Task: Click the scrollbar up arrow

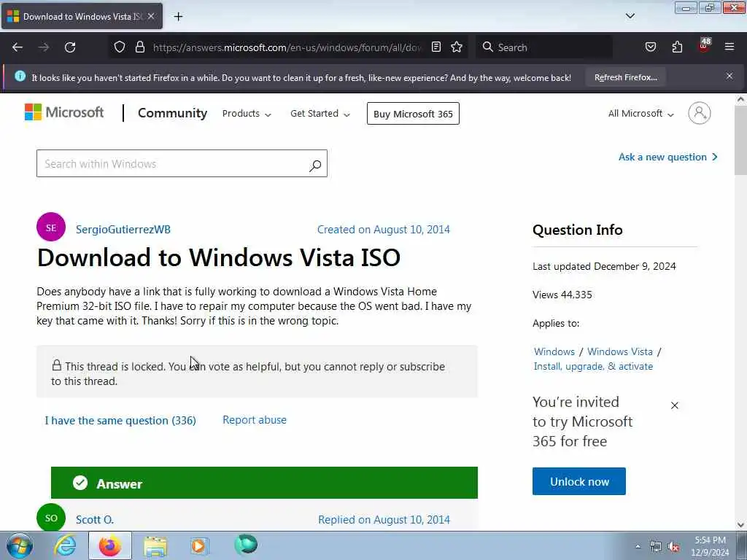Action: [x=740, y=99]
